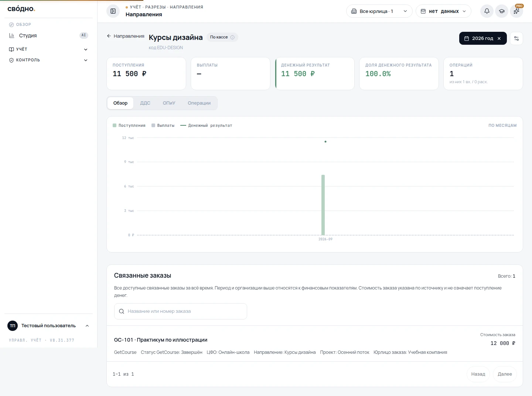Focus the order name search field

(x=180, y=311)
